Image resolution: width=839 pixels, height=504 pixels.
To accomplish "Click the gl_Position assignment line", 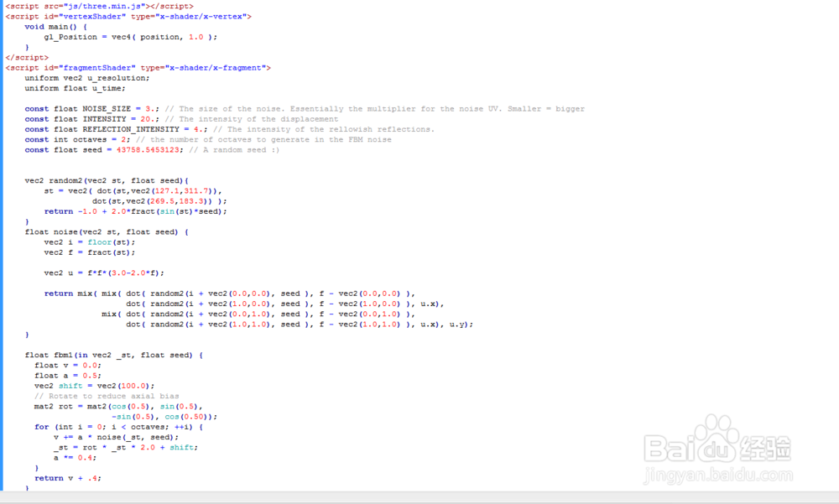I will click(x=131, y=37).
